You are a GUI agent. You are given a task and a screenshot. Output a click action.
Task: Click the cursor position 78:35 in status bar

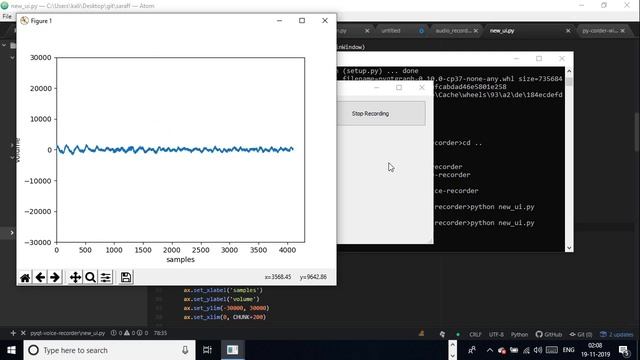click(x=160, y=333)
